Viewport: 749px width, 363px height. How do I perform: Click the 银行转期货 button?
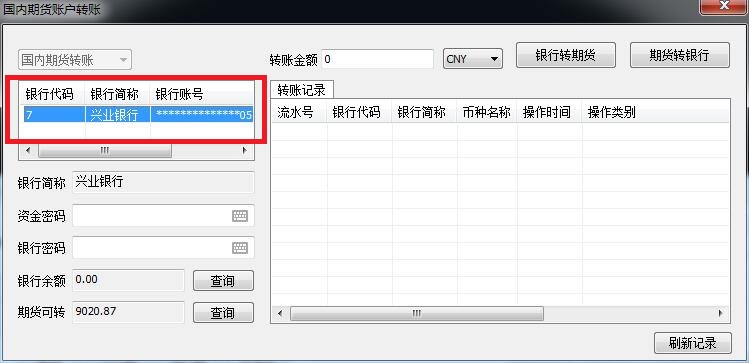pos(566,55)
